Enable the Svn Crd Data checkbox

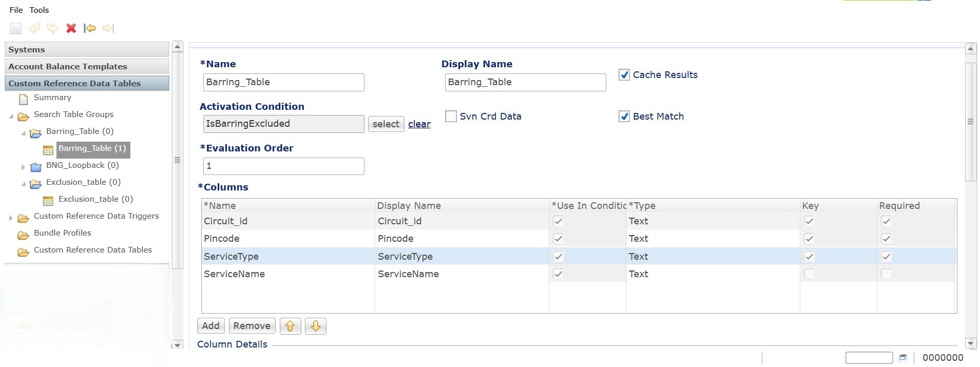451,117
